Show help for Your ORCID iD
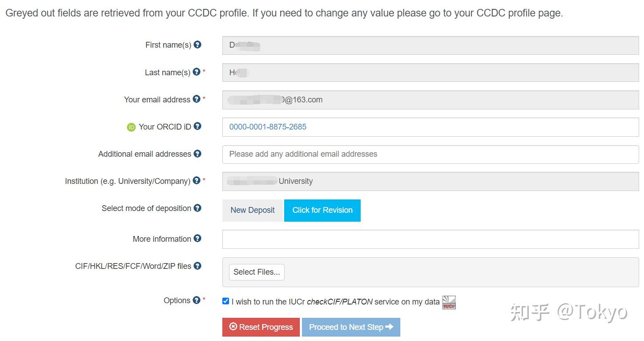This screenshot has height=341, width=644. (197, 126)
